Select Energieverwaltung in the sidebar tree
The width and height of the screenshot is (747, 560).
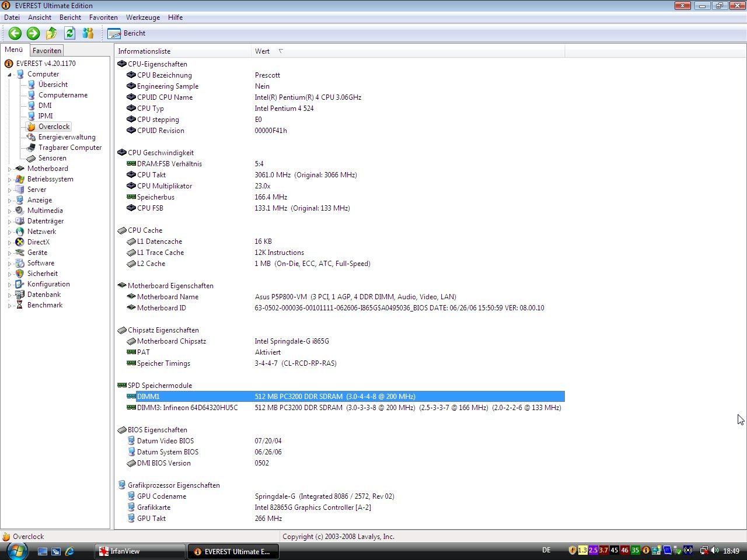click(x=67, y=137)
